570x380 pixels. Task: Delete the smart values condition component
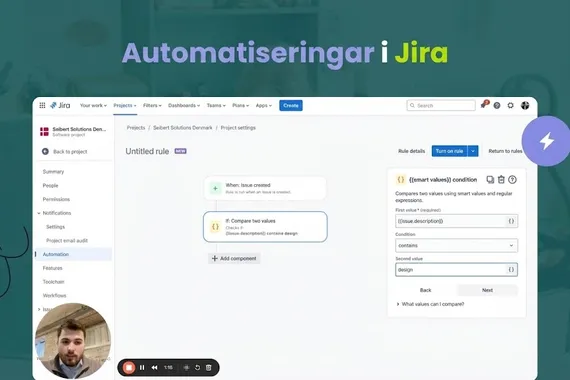[x=501, y=179]
